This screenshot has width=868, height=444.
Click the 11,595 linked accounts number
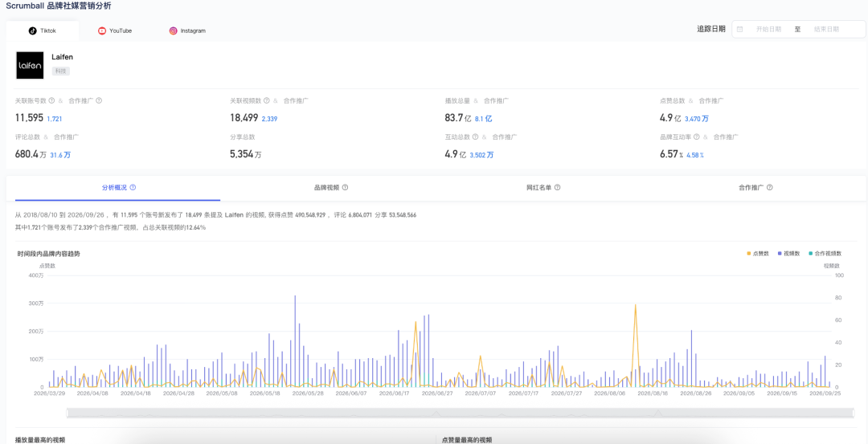[x=30, y=118]
